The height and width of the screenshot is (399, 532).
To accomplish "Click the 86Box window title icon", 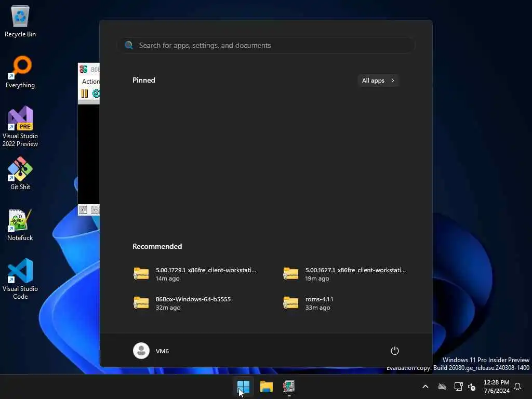I will 84,69.
